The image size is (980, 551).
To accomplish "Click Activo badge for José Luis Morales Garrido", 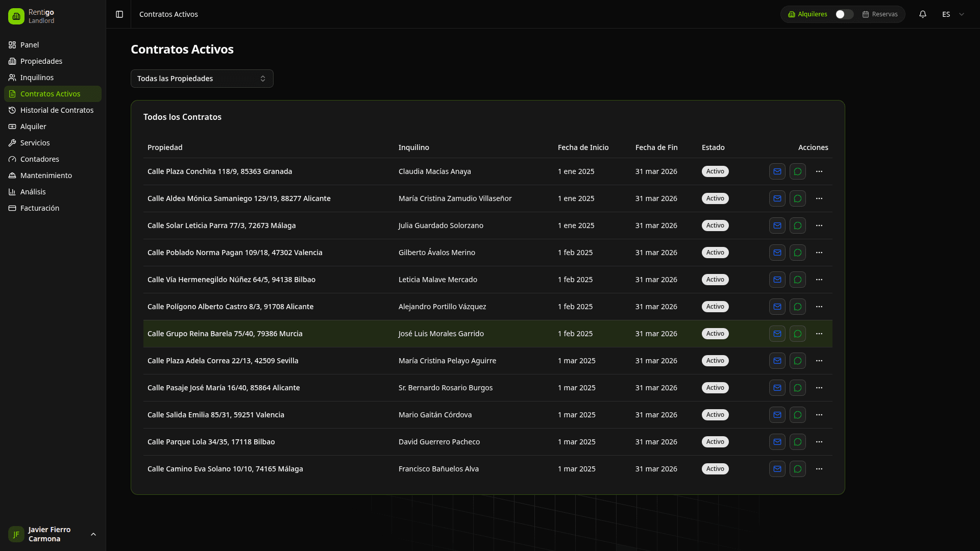I will coord(715,334).
